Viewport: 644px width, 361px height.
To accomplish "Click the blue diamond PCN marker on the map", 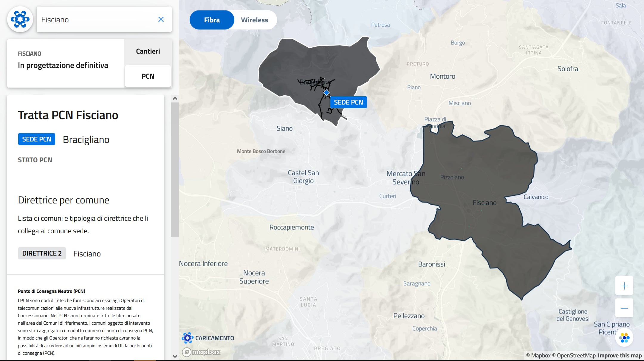I will click(326, 93).
